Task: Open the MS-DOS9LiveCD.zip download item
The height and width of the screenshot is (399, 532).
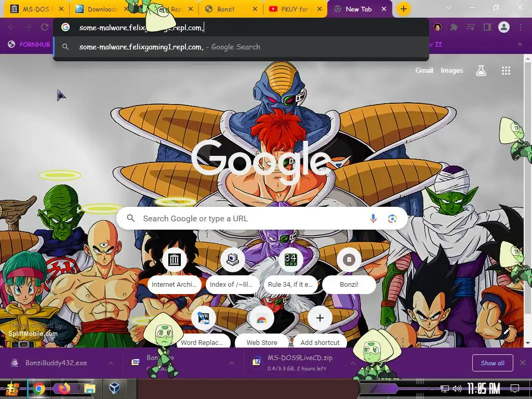Action: [300, 363]
